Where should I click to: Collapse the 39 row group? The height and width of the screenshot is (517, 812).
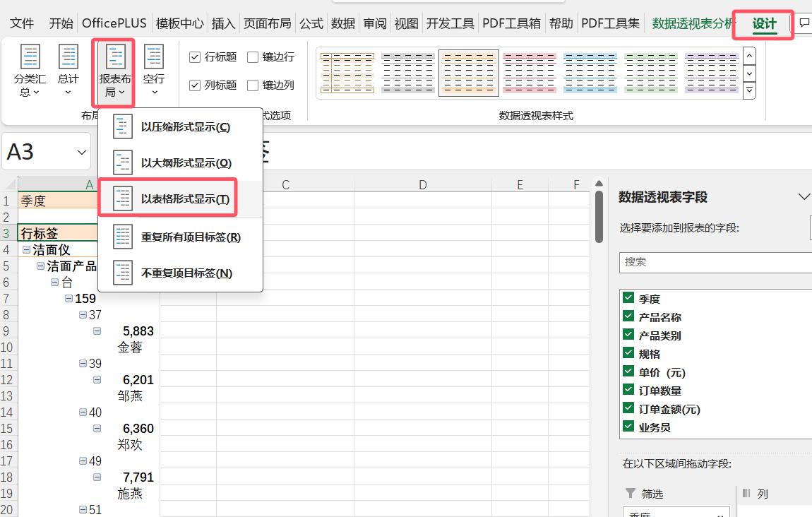coord(83,363)
